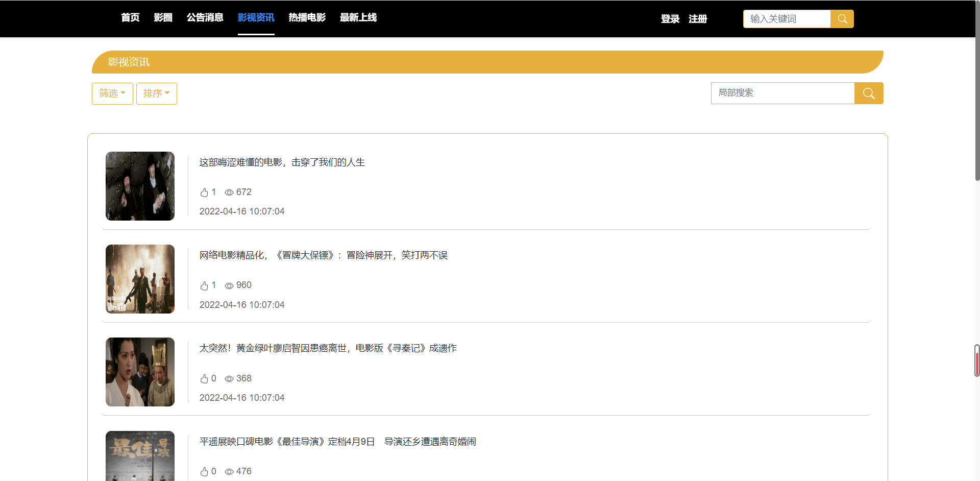The width and height of the screenshot is (980, 481).
Task: Click the 输入关键词 keyword input field
Action: [x=787, y=19]
